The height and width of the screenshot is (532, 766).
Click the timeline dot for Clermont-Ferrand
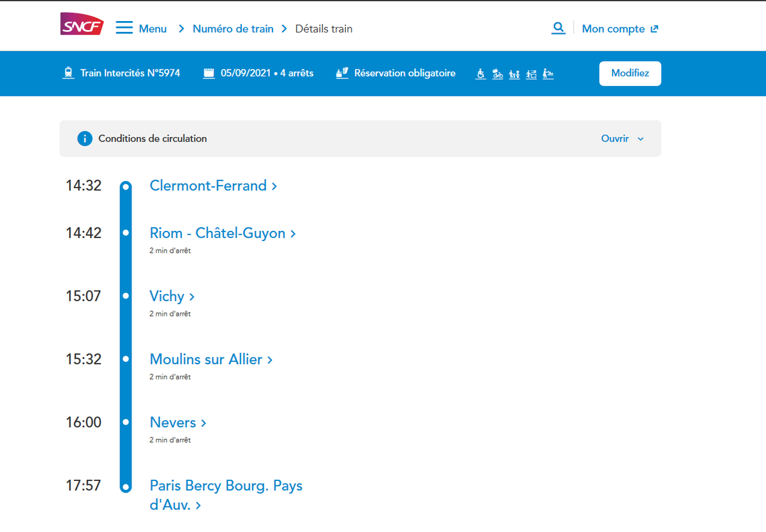click(126, 186)
